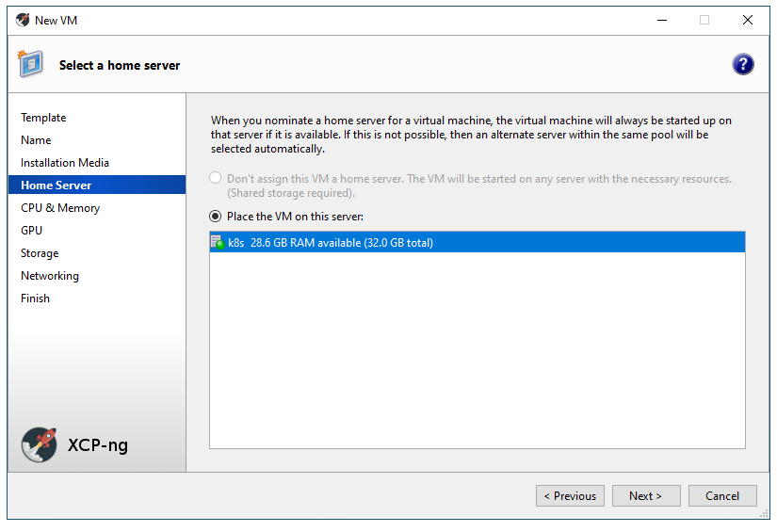The width and height of the screenshot is (777, 532).
Task: Select the Home Server step
Action: pyautogui.click(x=57, y=185)
